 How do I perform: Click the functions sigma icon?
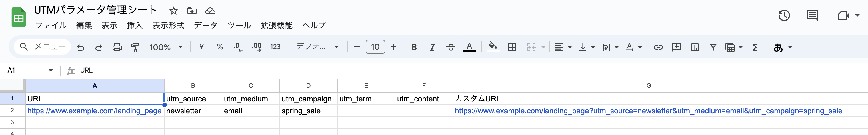tap(755, 47)
